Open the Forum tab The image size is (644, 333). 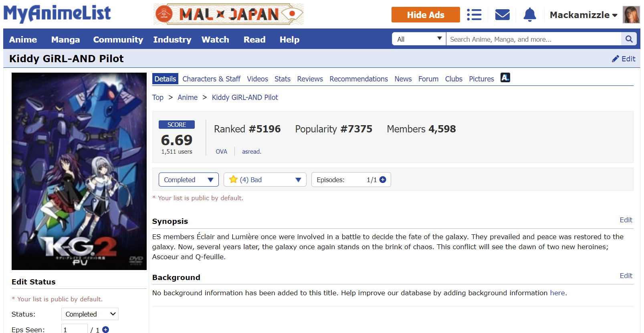coord(428,79)
